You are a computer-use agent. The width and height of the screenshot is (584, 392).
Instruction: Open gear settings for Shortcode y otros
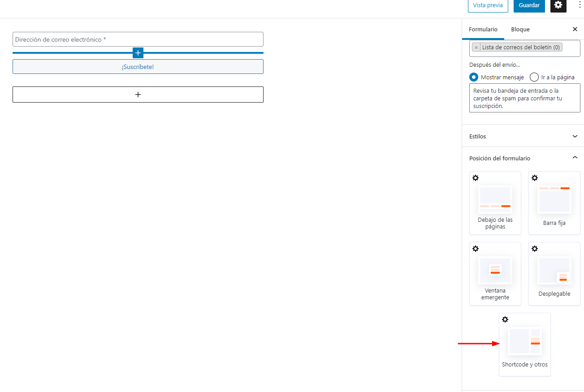(x=505, y=319)
